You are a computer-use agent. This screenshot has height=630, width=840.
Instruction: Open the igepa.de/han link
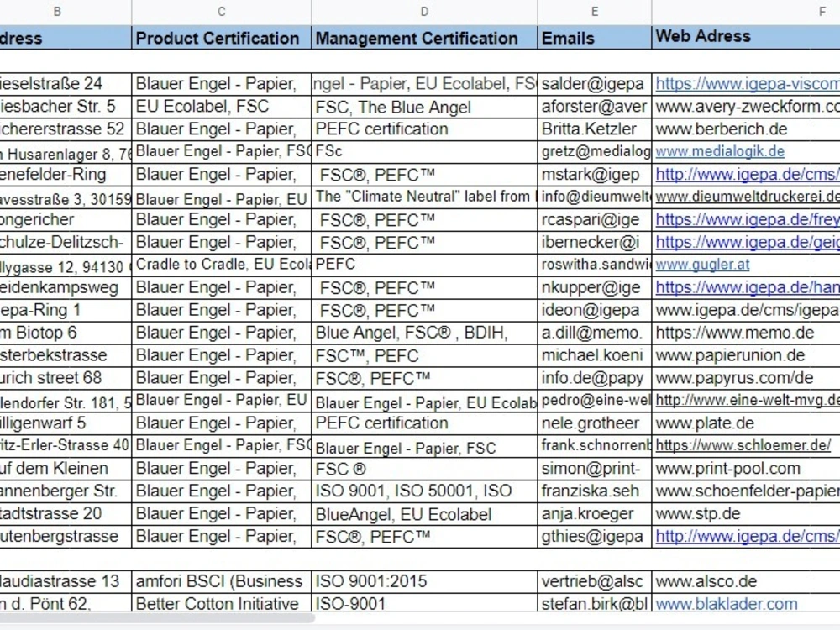pos(748,287)
